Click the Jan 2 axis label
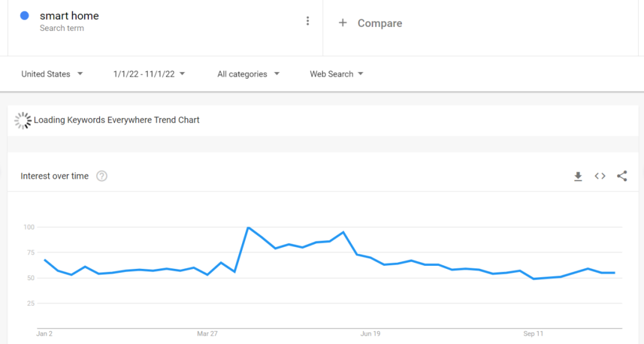The image size is (644, 344). pyautogui.click(x=44, y=334)
